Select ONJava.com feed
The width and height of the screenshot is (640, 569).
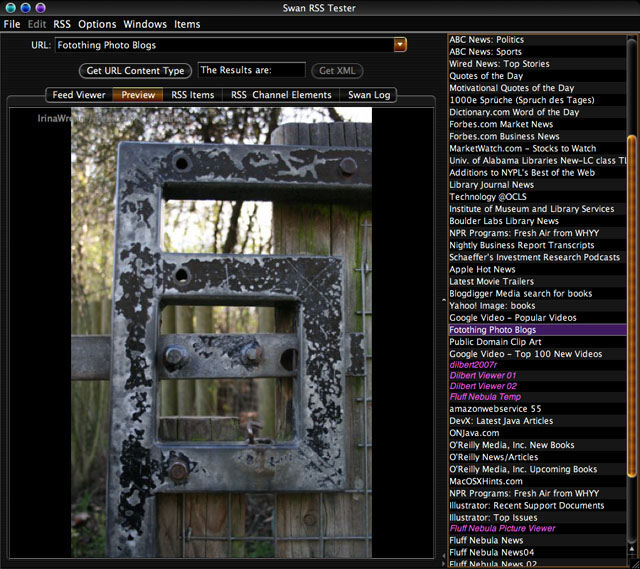537,433
